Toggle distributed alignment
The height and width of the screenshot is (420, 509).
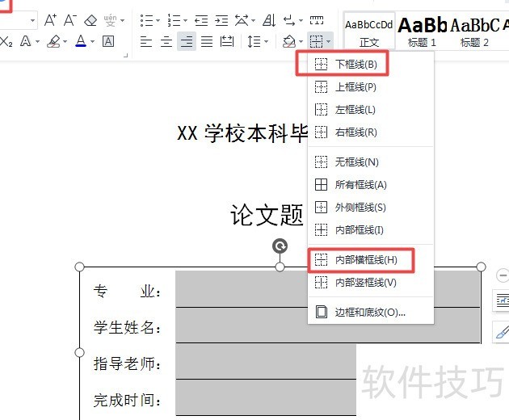[227, 41]
